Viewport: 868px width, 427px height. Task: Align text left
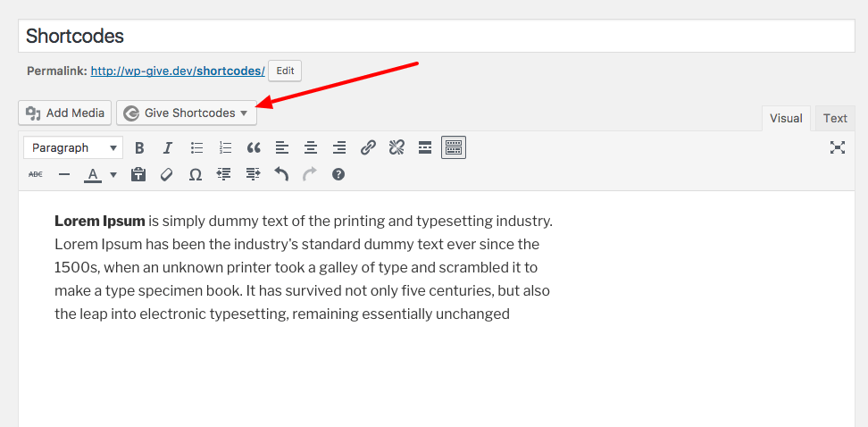point(282,148)
